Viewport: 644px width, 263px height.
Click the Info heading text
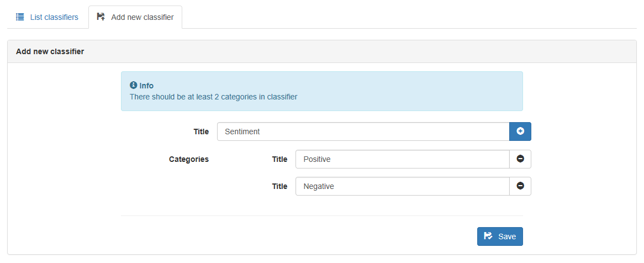pos(146,86)
